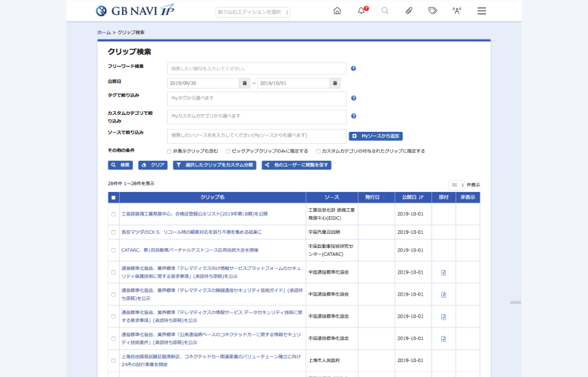
Task: Tick ピックアップクリップのみに限定する checkbox
Action: (x=228, y=152)
